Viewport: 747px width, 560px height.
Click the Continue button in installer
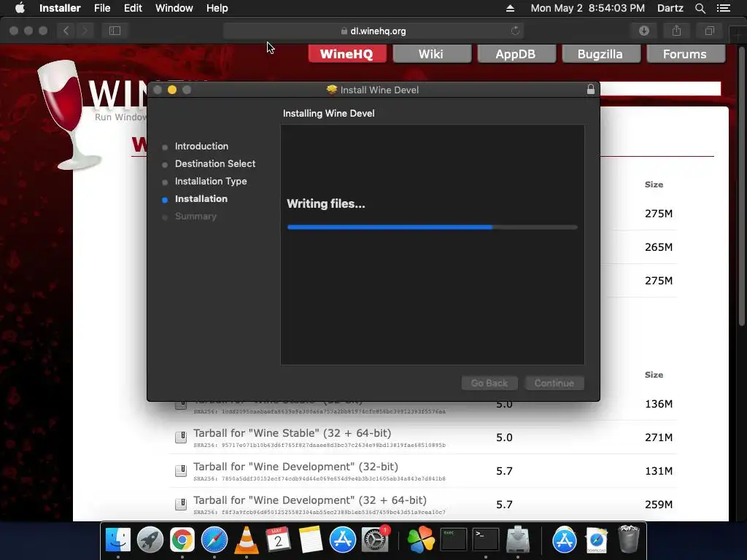tap(554, 383)
